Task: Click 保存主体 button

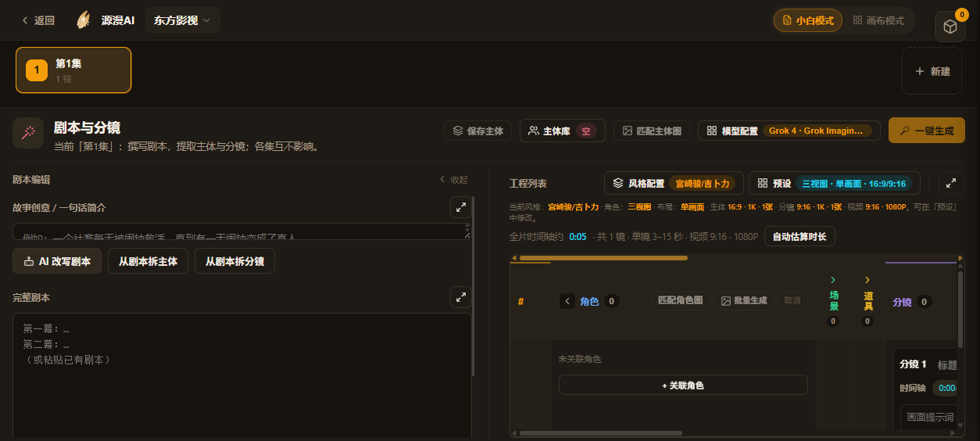Action: (477, 131)
